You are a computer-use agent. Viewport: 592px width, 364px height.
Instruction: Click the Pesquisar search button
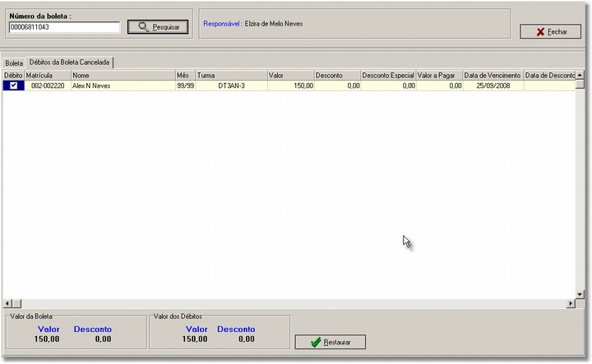click(158, 27)
